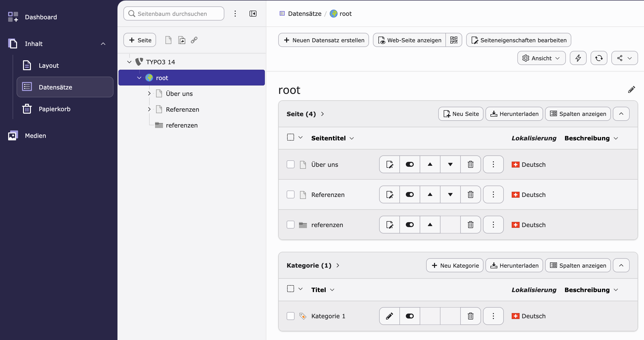This screenshot has width=644, height=340.
Task: Collapse the Kategorie table section
Action: 621,265
